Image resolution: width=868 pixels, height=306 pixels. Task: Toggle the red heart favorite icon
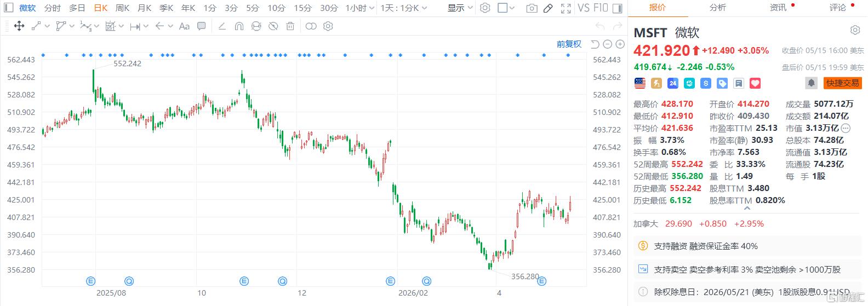coord(755,83)
